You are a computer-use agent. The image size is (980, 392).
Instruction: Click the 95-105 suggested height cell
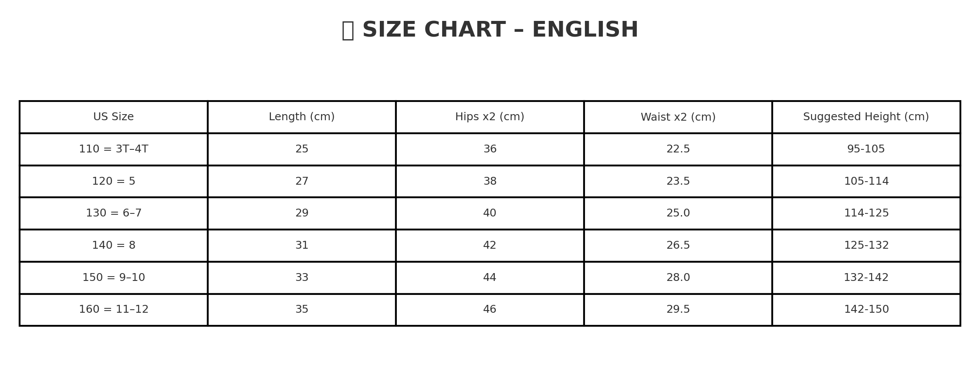point(866,149)
